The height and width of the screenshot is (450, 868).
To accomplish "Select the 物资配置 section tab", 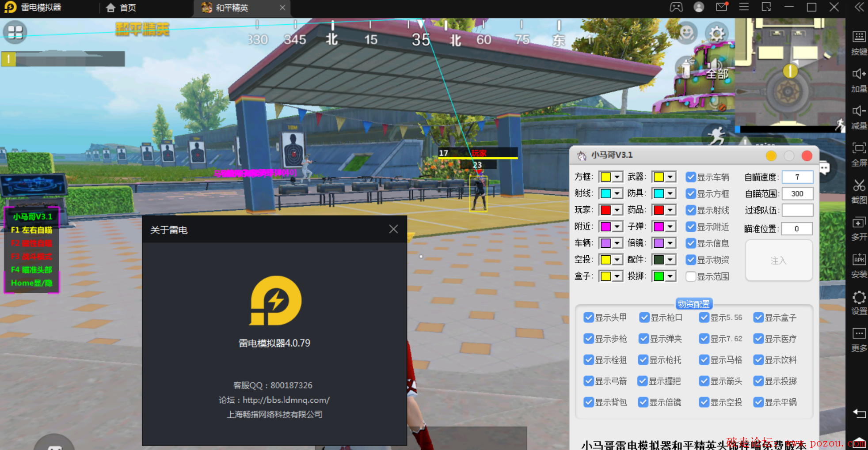I will point(694,304).
